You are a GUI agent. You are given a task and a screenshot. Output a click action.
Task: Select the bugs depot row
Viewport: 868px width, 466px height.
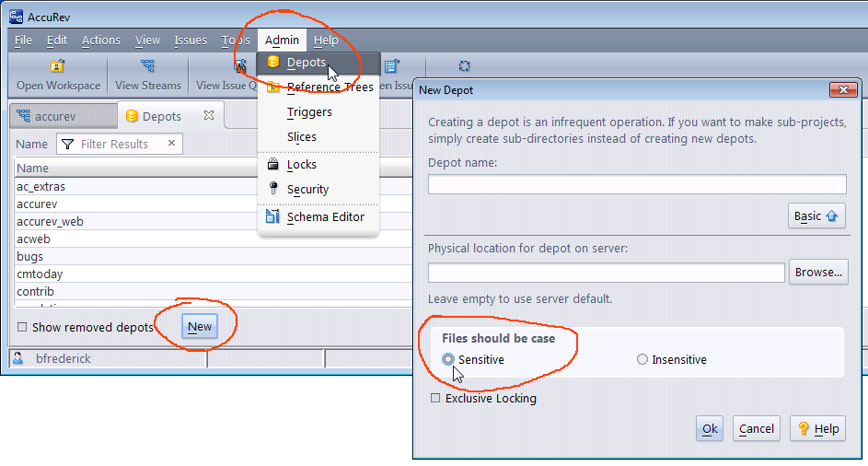(x=214, y=257)
